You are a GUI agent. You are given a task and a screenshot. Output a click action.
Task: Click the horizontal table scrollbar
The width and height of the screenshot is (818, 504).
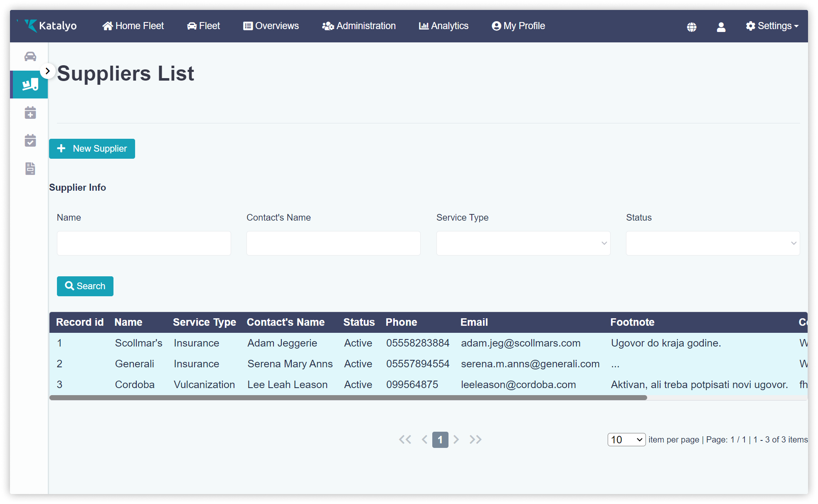click(x=348, y=398)
